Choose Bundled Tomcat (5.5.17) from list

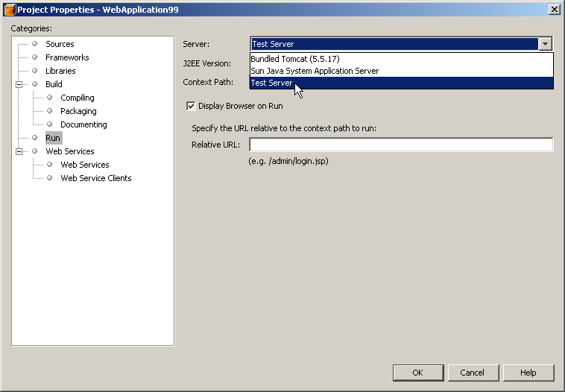point(295,59)
